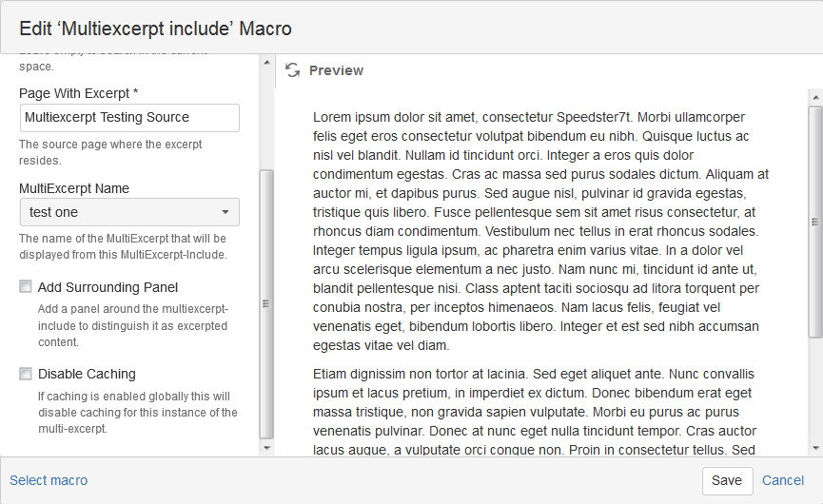Image resolution: width=823 pixels, height=504 pixels.
Task: Click the Select macro link
Action: click(x=49, y=480)
